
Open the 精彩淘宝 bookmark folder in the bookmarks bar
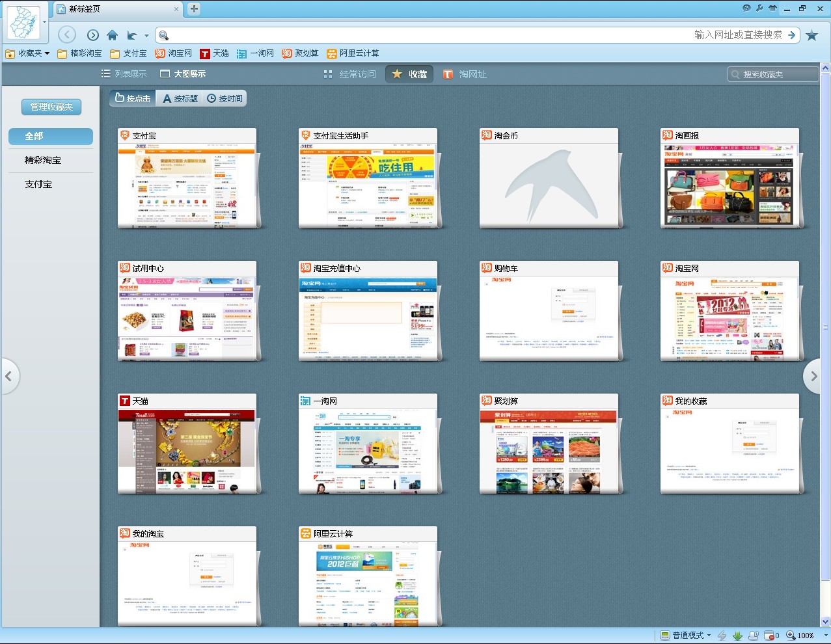pos(79,53)
